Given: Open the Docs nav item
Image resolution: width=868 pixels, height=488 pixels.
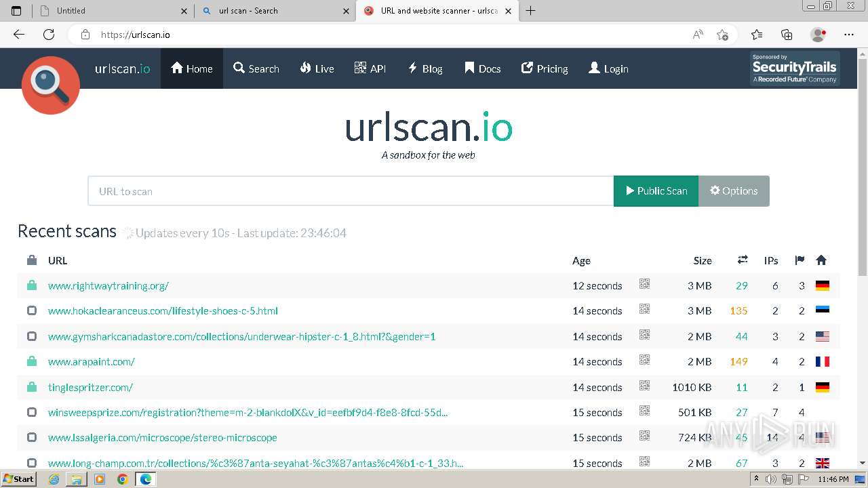Looking at the screenshot, I should pyautogui.click(x=482, y=68).
